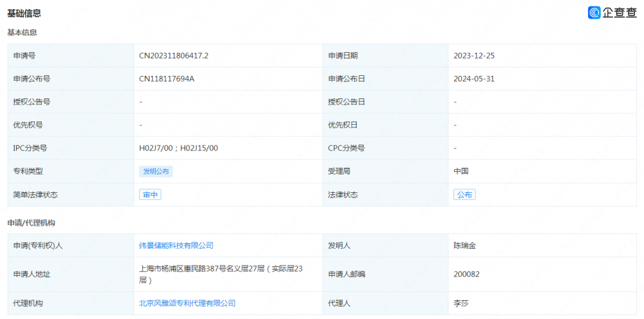Click the 发明人 label cell

point(386,246)
